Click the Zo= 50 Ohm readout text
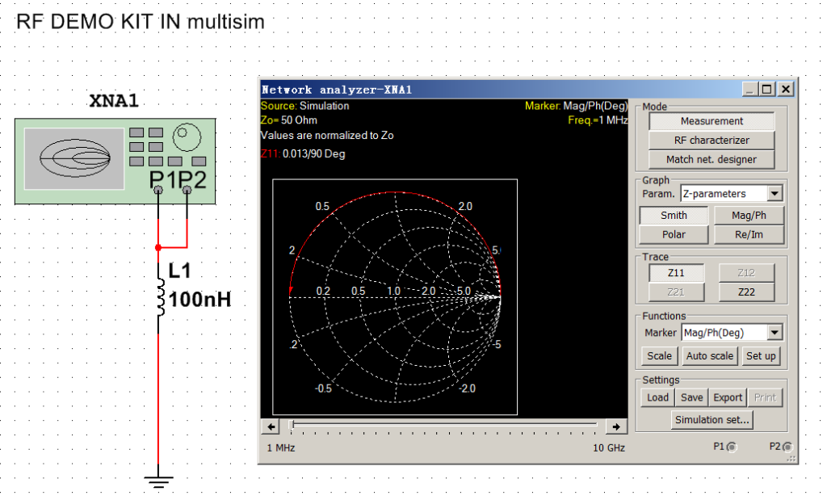Image resolution: width=827 pixels, height=504 pixels. pyautogui.click(x=289, y=120)
